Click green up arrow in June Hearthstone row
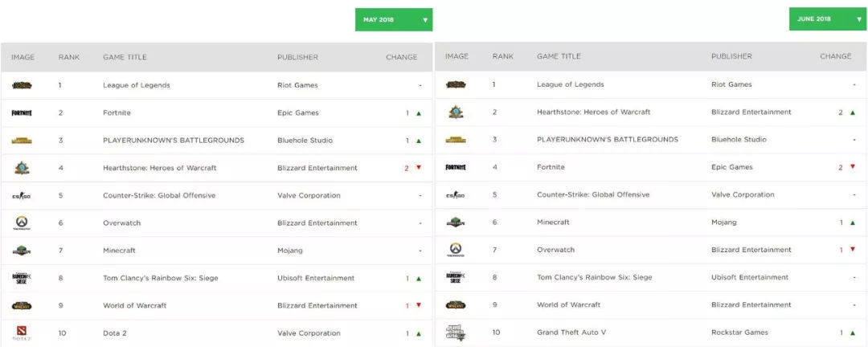 coord(853,112)
